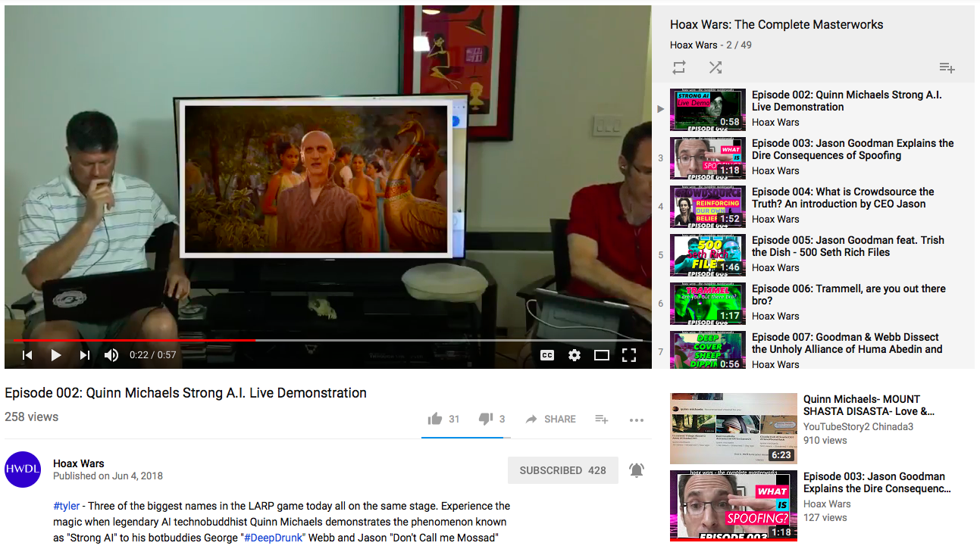
Task: Select Episode 003 thumbnail in playlist
Action: pos(708,157)
